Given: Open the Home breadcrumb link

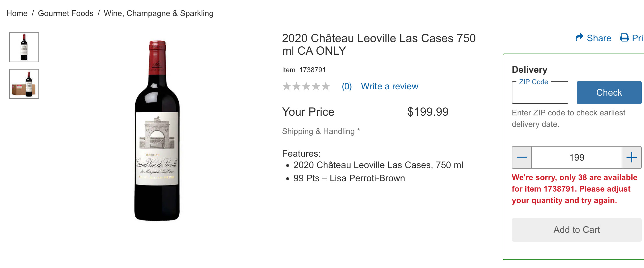Looking at the screenshot, I should pos(17,13).
